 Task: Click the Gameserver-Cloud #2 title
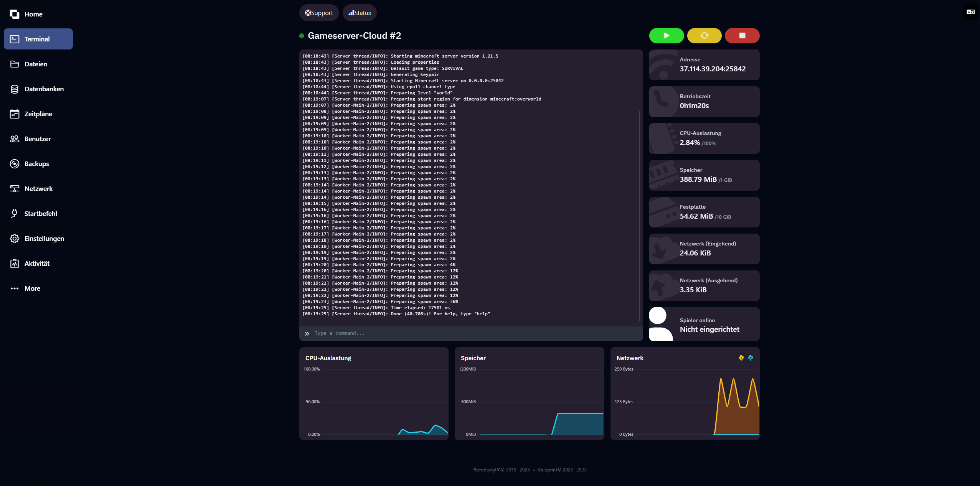[354, 36]
